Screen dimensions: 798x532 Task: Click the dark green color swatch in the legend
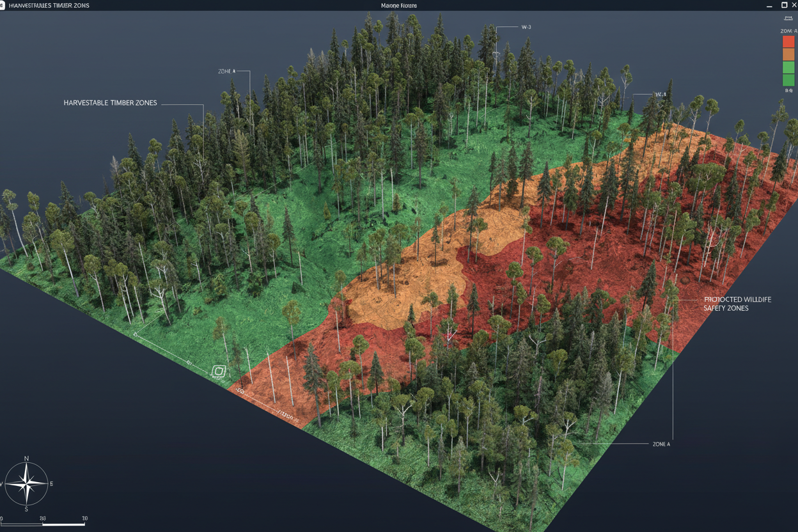(788, 80)
